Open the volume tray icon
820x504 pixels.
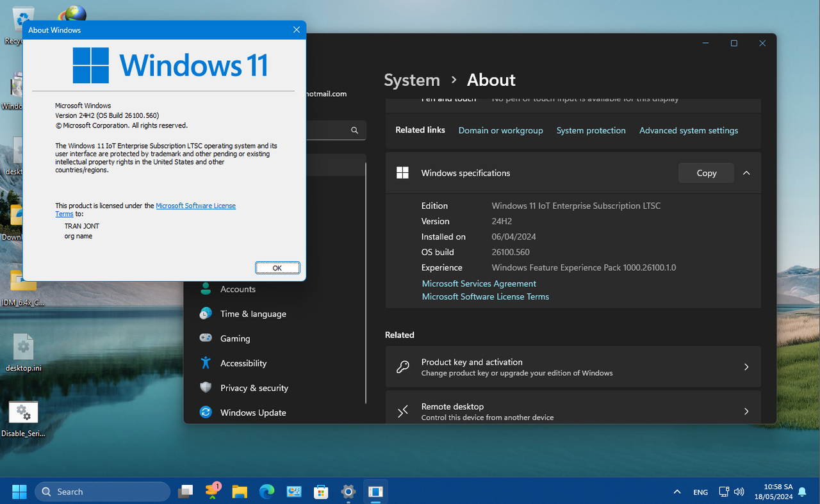tap(739, 492)
